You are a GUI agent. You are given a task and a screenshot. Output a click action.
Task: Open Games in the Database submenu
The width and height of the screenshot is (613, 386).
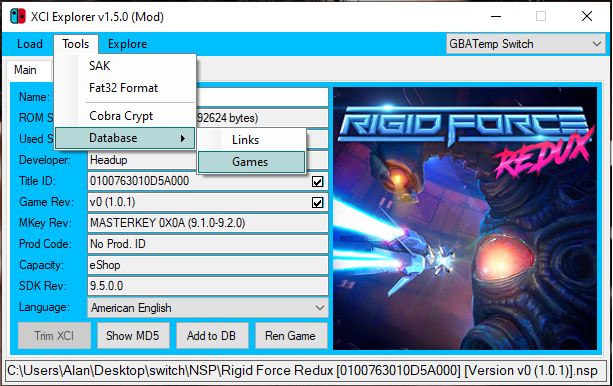252,162
